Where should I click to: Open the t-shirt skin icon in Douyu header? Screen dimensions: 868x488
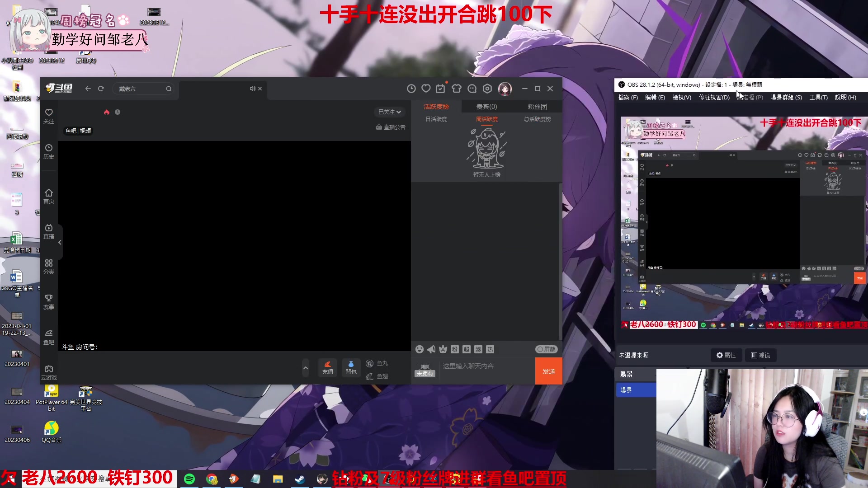coord(457,89)
